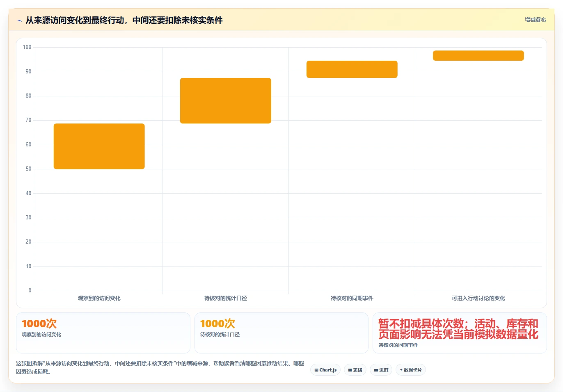Click the 待核对的同期事件 waterfall bar
The width and height of the screenshot is (563, 392).
tap(352, 69)
